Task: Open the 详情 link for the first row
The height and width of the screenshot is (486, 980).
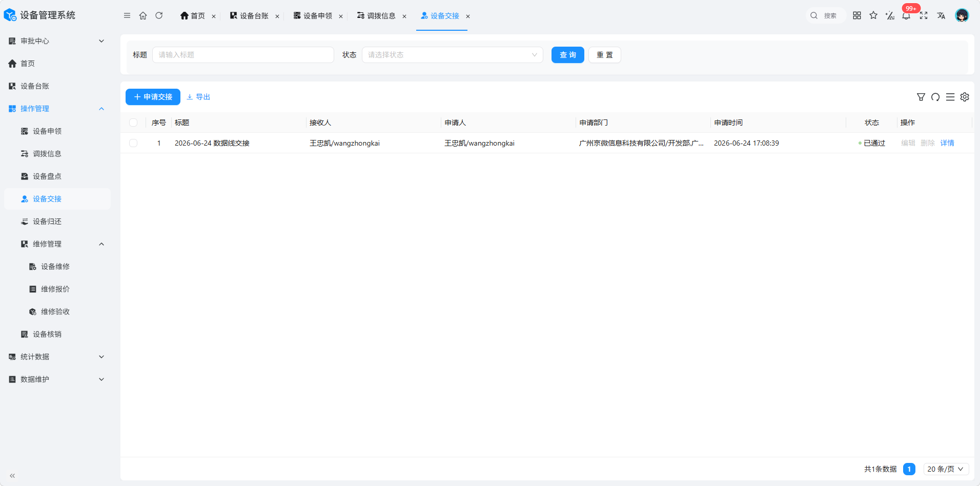Action: click(947, 143)
